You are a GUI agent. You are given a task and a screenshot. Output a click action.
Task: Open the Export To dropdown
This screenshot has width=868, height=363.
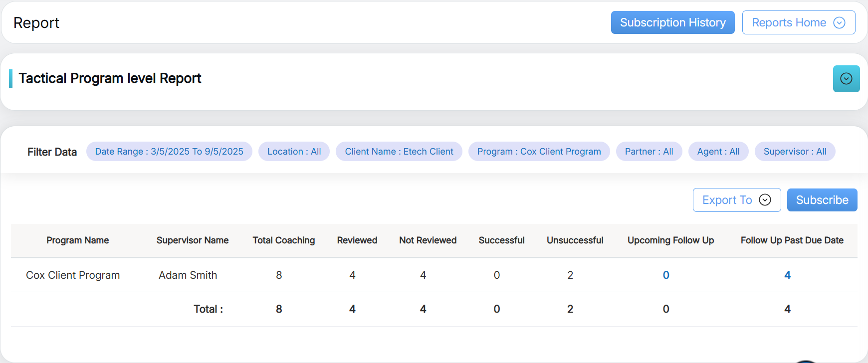click(736, 200)
